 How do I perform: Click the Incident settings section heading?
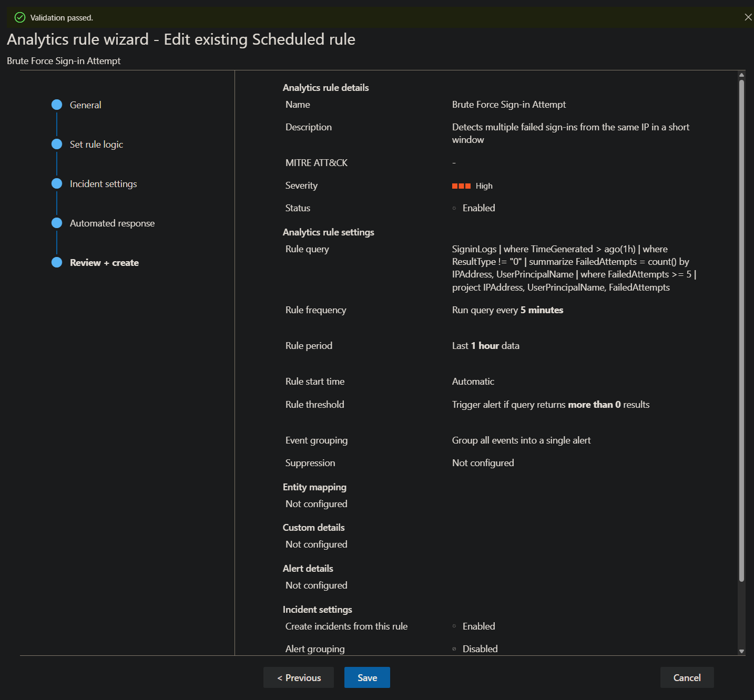[317, 609]
